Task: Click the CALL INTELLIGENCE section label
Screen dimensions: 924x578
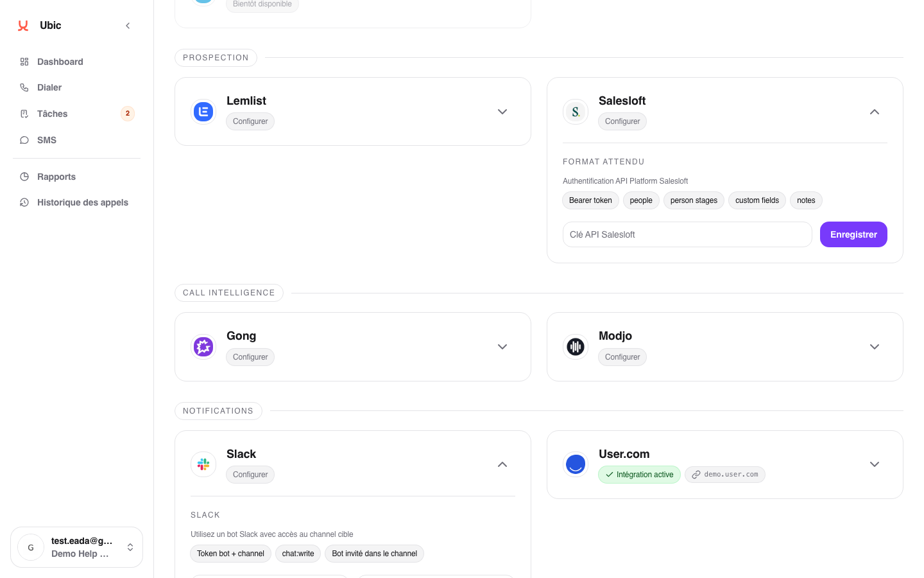Action: (x=229, y=293)
